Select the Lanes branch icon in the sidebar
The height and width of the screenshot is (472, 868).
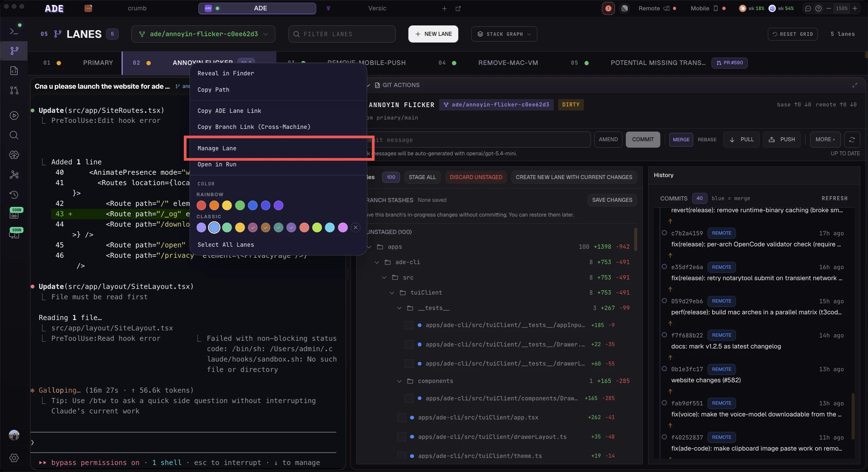[14, 51]
